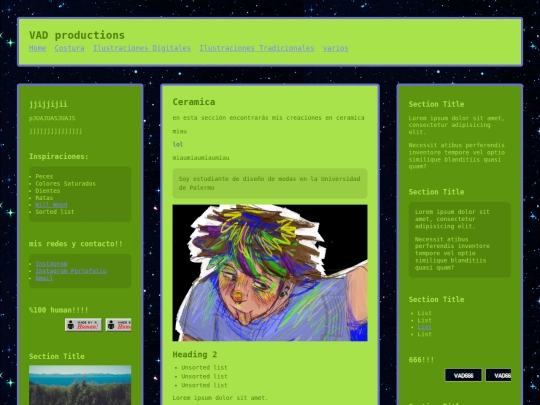
Task: Click the '%100 human!!!!' heading
Action: [x=59, y=310]
